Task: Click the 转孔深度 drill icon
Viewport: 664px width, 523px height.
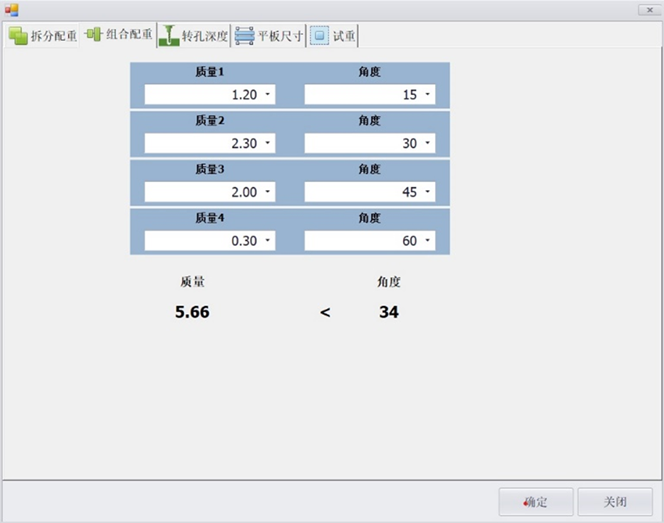Action: point(169,36)
